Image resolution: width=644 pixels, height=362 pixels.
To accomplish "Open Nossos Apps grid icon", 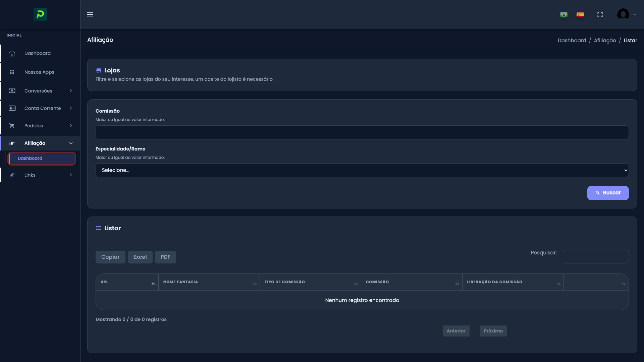I will [x=12, y=72].
